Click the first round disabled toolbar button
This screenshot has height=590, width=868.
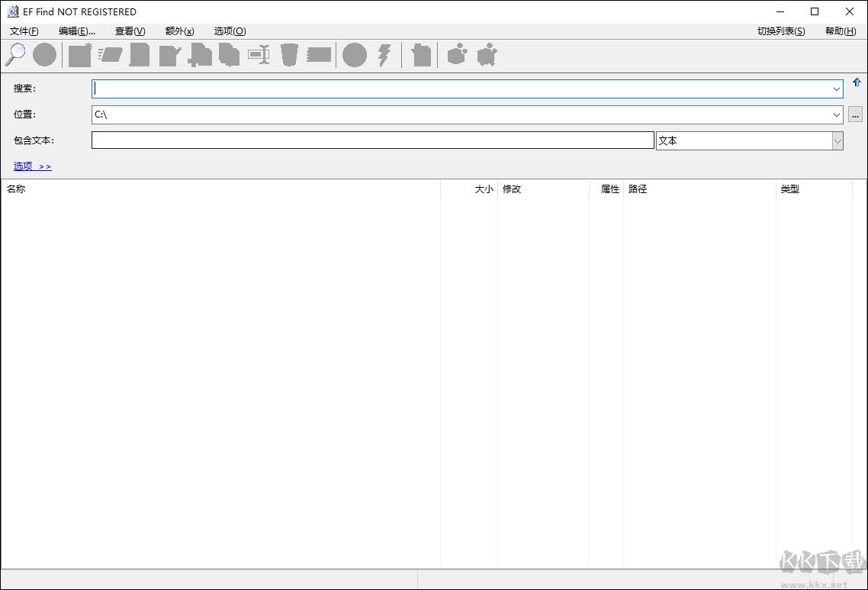tap(44, 55)
